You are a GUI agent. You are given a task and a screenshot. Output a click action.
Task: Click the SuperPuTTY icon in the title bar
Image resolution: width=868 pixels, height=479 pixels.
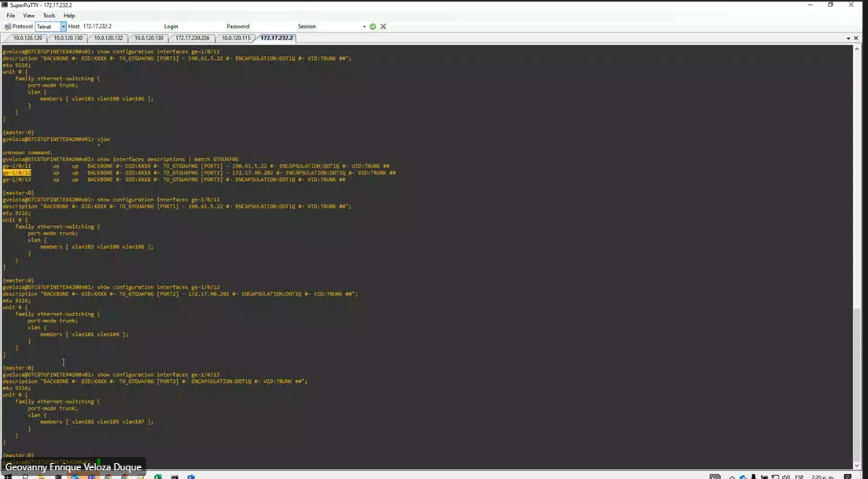pos(5,5)
